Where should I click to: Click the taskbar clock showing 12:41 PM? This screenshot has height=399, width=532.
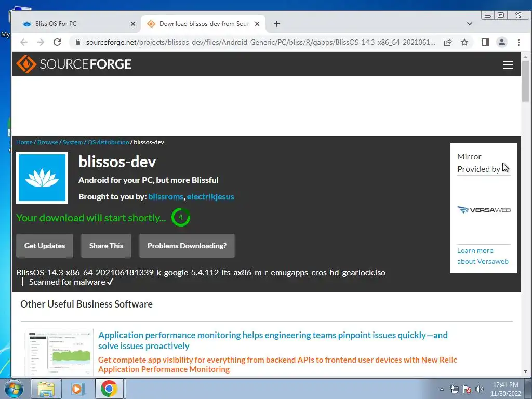point(506,389)
